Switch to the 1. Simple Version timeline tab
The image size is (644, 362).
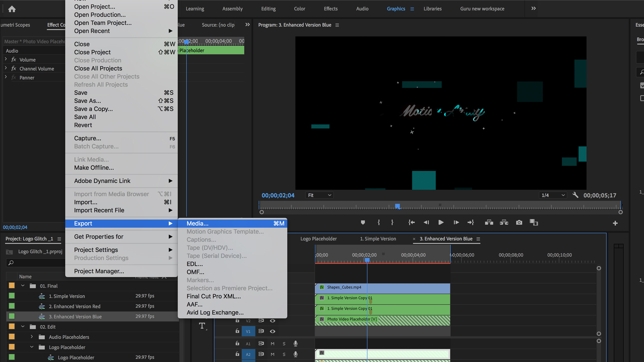point(378,239)
